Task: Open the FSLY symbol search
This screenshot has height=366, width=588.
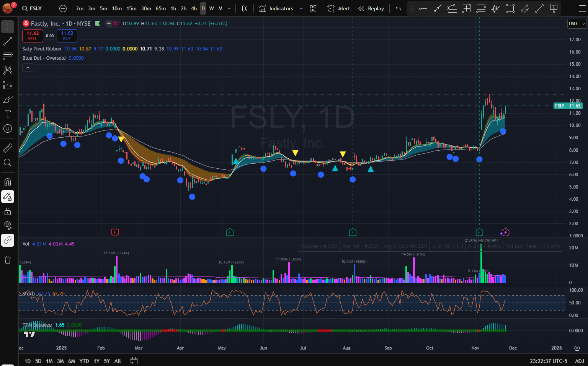Action: pos(32,8)
